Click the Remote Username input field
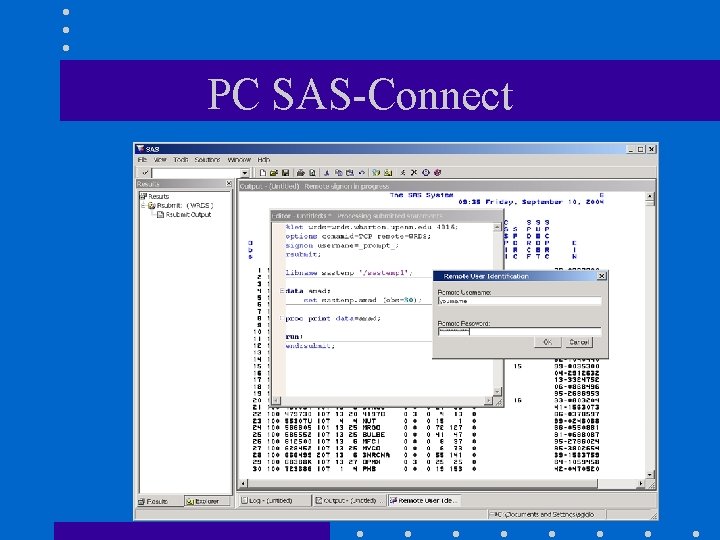This screenshot has width=720, height=540. 519,301
